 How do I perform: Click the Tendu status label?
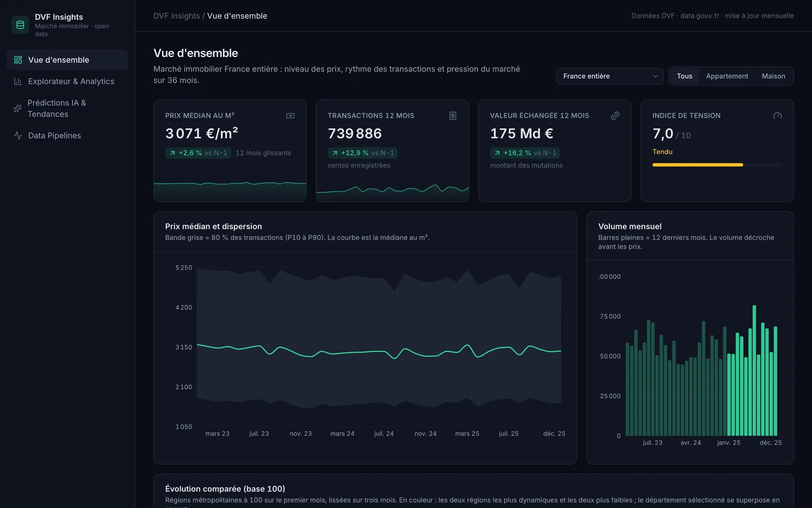[x=662, y=152]
